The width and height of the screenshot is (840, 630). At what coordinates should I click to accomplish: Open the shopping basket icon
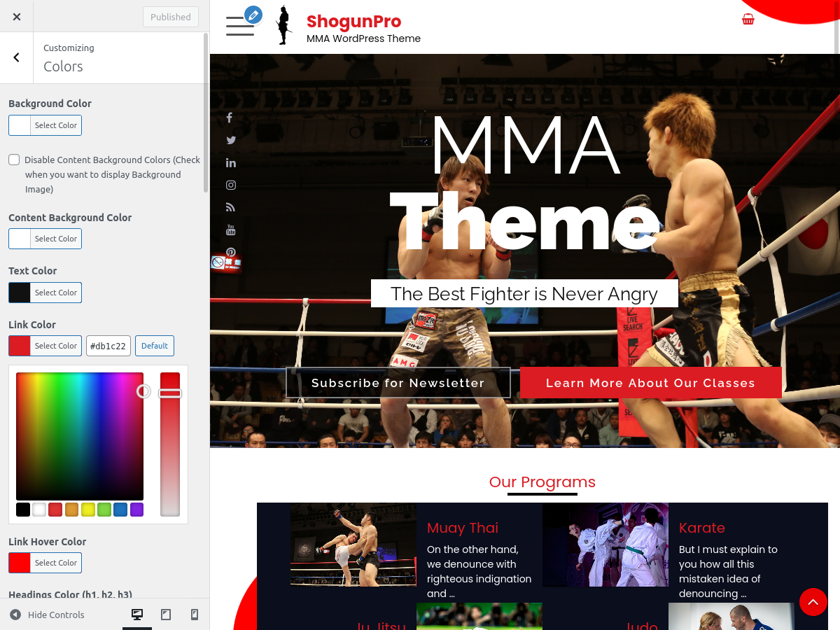[748, 19]
